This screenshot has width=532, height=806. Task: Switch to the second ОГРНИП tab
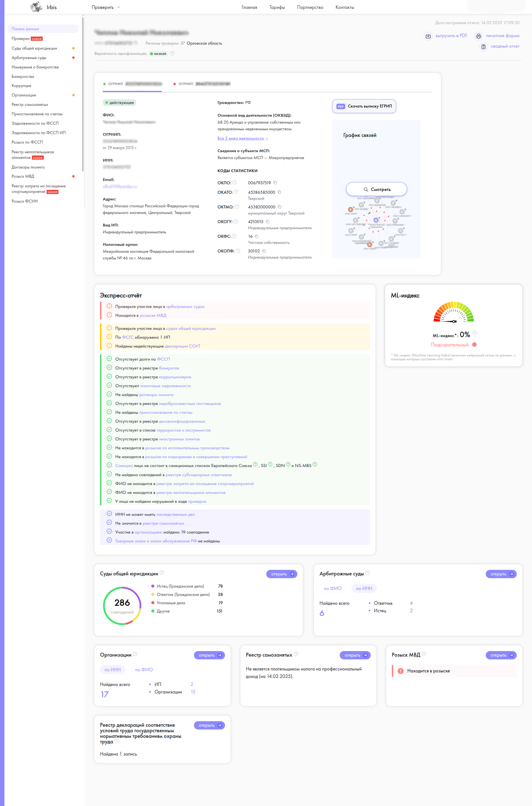(201, 84)
